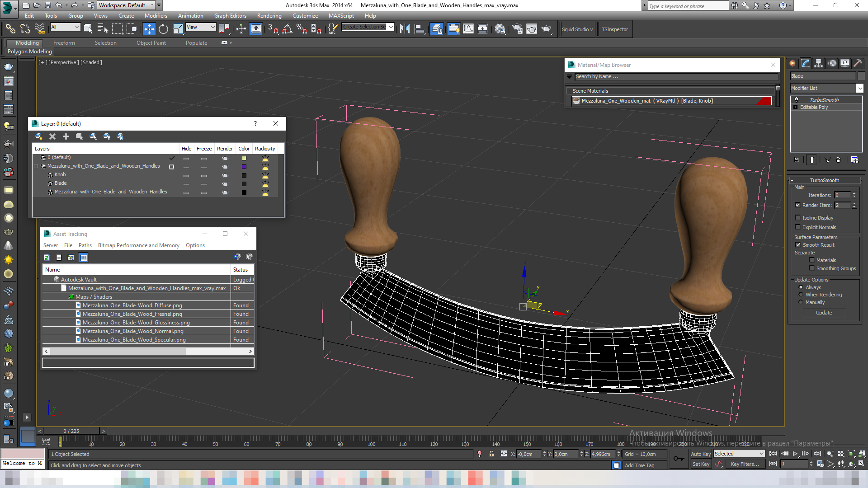Click the Auto Key button
868x488 pixels.
[700, 454]
